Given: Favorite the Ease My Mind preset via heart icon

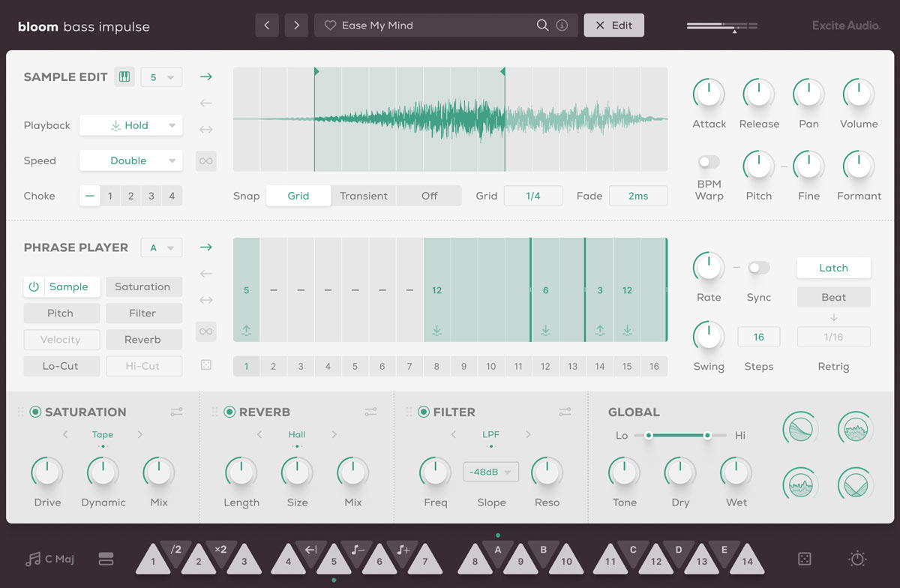Looking at the screenshot, I should pos(330,25).
